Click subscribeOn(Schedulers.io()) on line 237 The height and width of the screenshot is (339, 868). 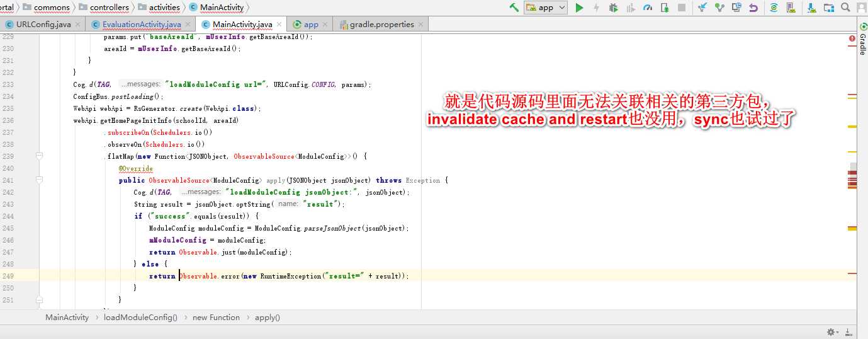160,132
